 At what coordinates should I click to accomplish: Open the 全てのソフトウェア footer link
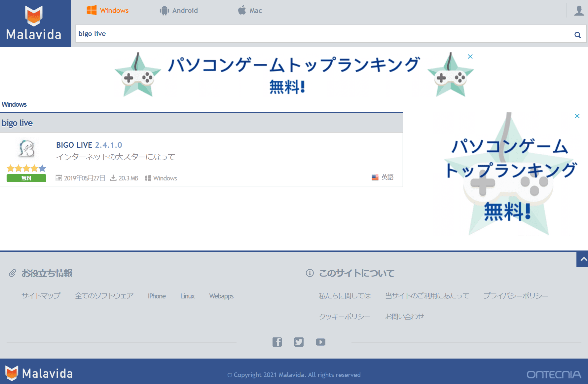(104, 296)
